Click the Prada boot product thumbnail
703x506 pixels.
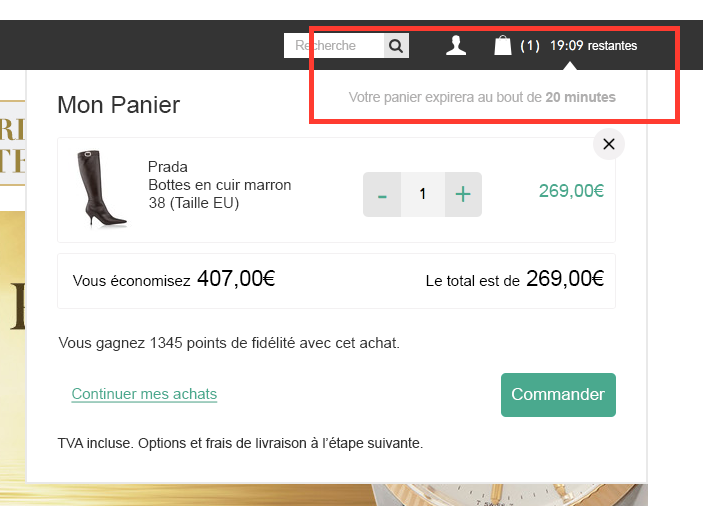(x=101, y=189)
